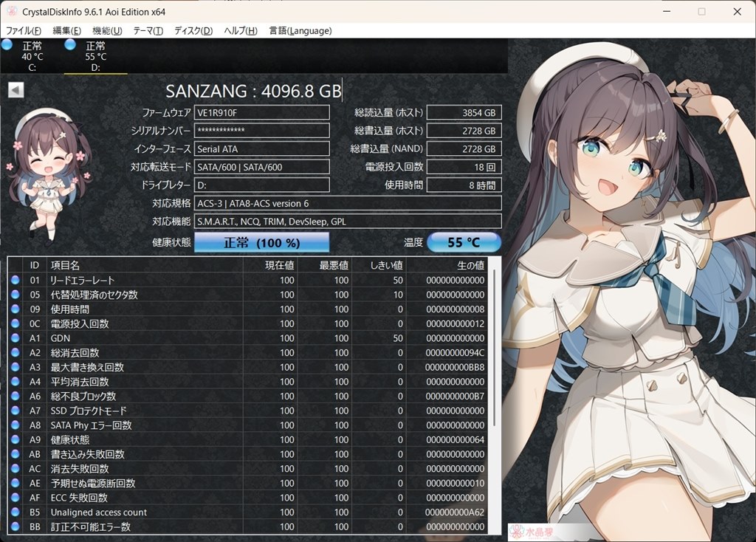Click the power-on hours value 8 時間
This screenshot has height=542, width=756.
[x=464, y=185]
